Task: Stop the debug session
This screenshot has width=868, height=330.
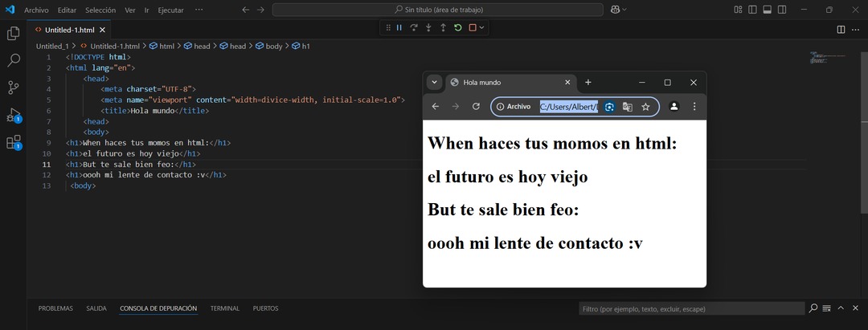Action: pos(473,27)
